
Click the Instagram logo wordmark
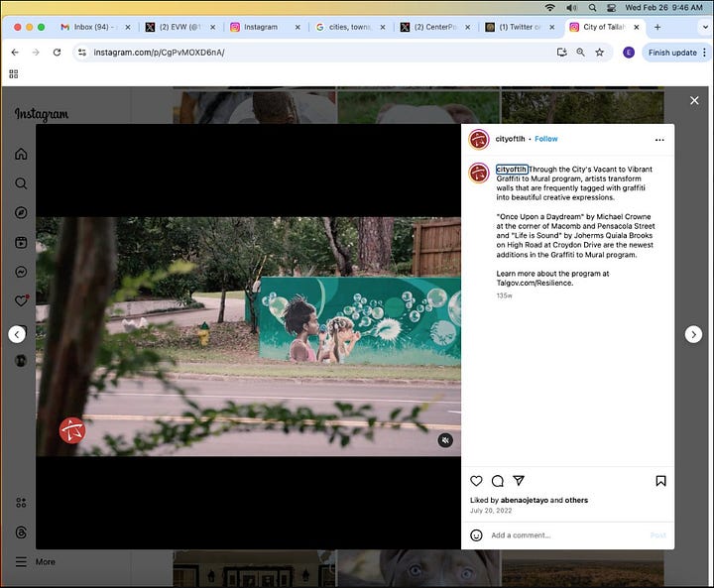(42, 114)
